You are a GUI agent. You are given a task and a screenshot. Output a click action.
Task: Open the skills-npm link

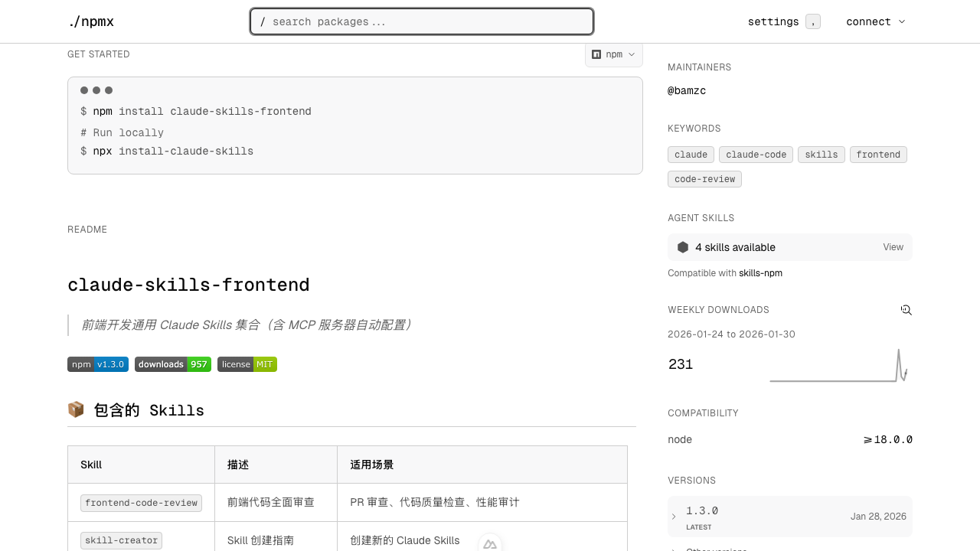(x=760, y=273)
